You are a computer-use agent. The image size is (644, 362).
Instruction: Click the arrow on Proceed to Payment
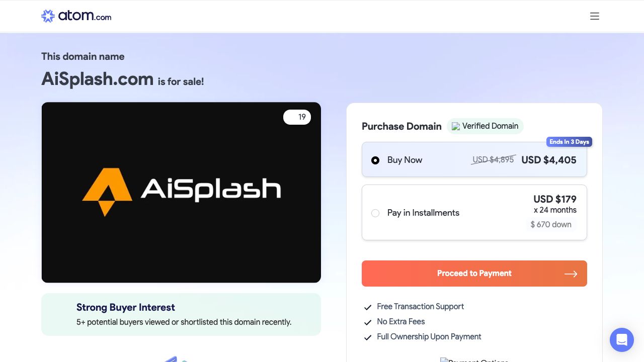click(x=571, y=274)
